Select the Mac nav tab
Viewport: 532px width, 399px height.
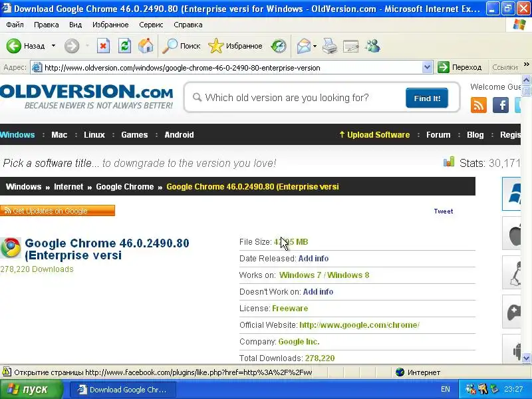tap(59, 135)
